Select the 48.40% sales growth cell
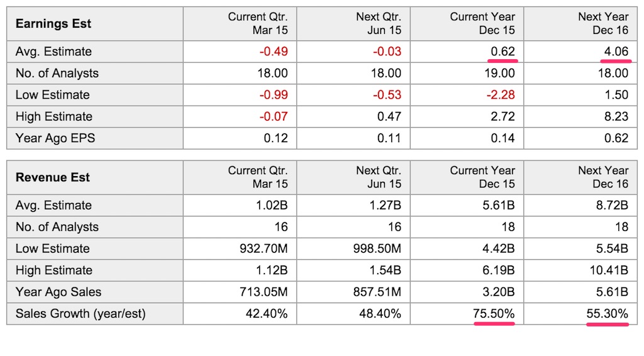 380,313
